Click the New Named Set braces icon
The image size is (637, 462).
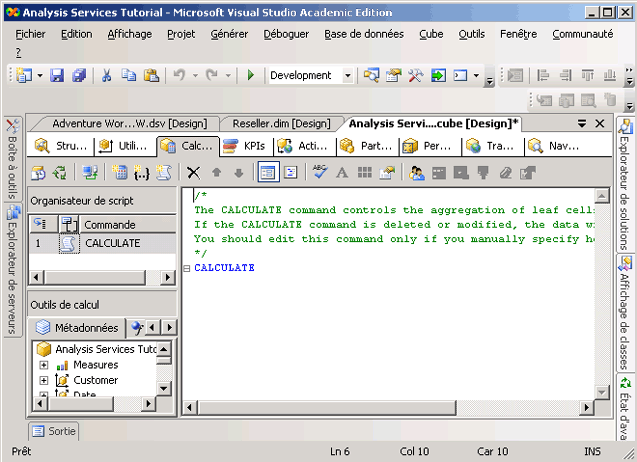(x=141, y=173)
